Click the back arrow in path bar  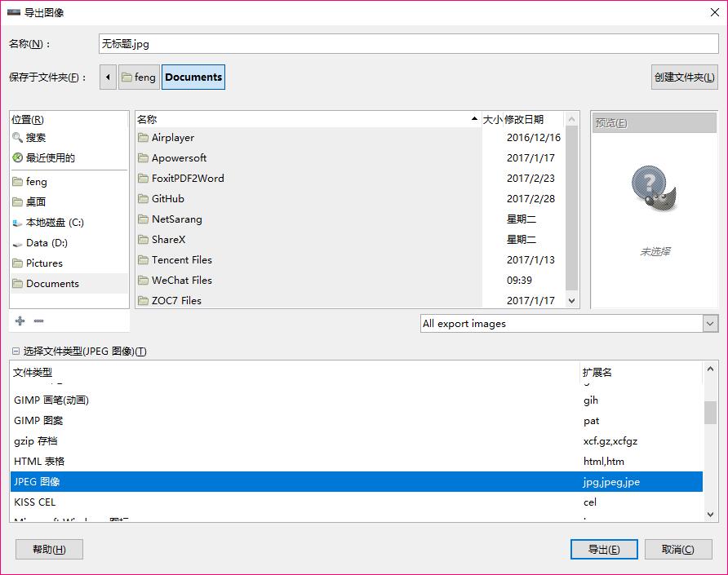coord(108,77)
